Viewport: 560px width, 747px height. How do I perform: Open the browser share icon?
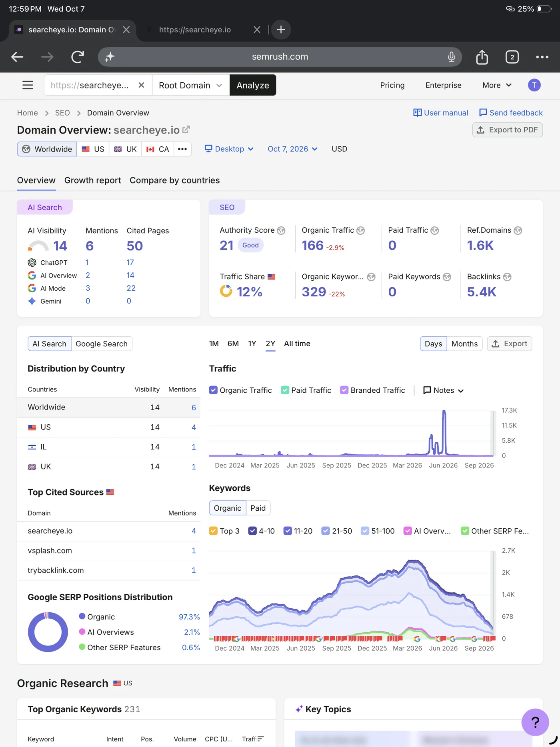[x=482, y=57]
